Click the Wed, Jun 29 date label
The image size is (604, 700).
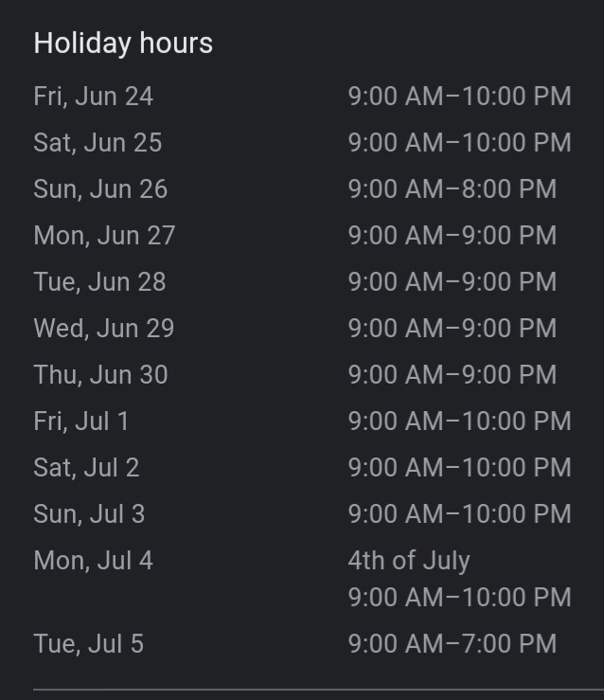click(x=104, y=329)
